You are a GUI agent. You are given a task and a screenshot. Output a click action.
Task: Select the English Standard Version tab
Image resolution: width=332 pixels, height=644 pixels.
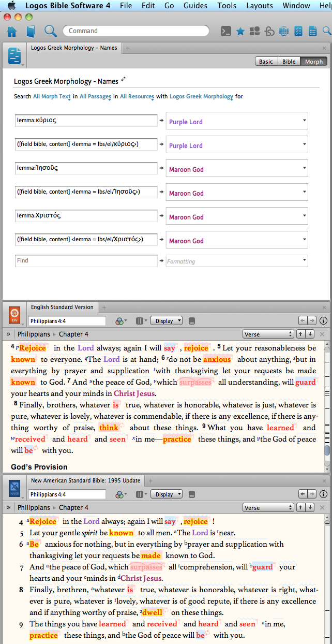tap(62, 307)
